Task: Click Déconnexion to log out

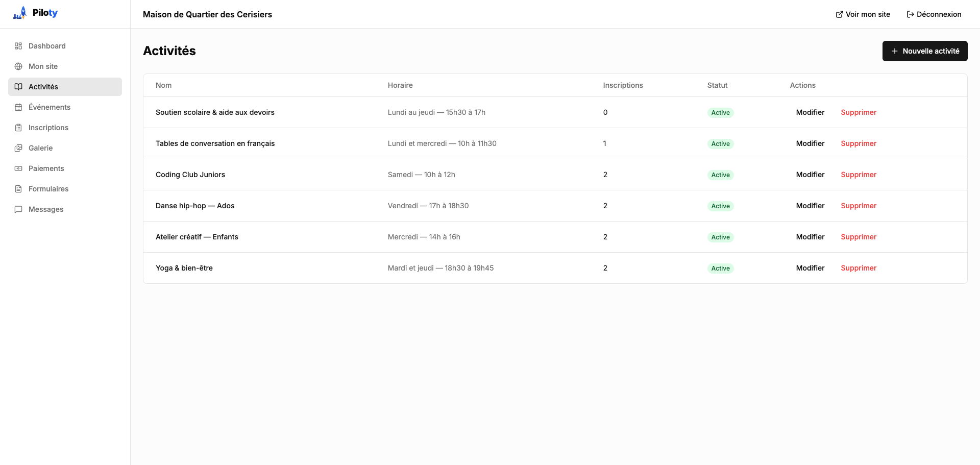Action: (939, 14)
